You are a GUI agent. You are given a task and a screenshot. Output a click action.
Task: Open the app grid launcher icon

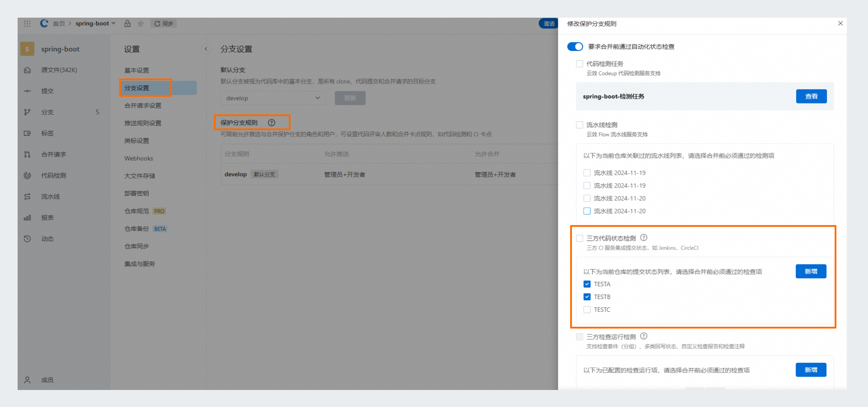tap(27, 23)
